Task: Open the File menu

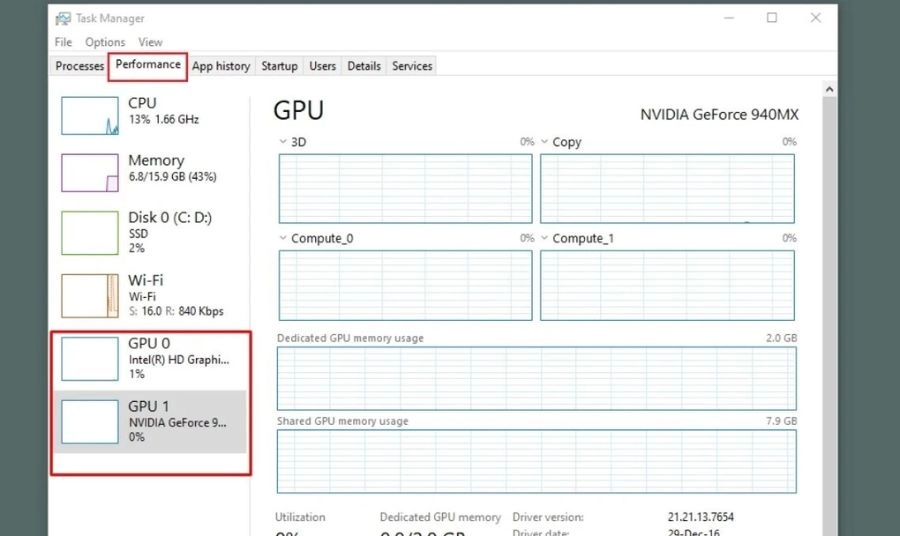Action: tap(63, 42)
